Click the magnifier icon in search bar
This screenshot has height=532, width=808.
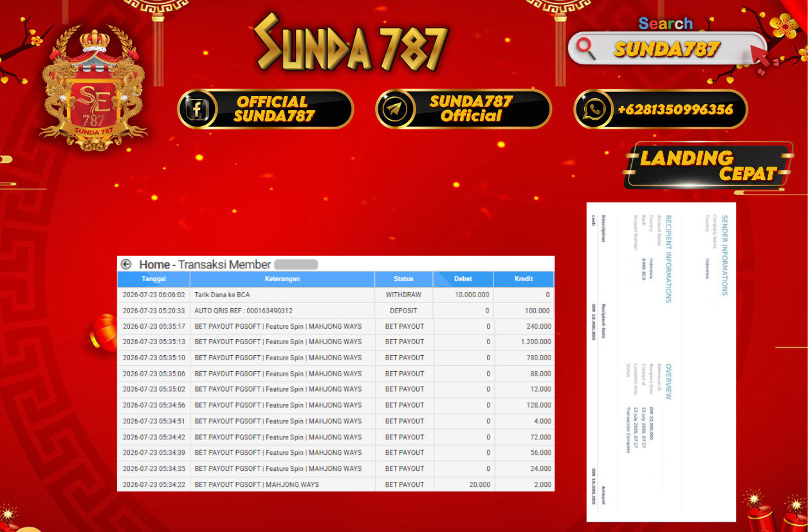pyautogui.click(x=586, y=48)
